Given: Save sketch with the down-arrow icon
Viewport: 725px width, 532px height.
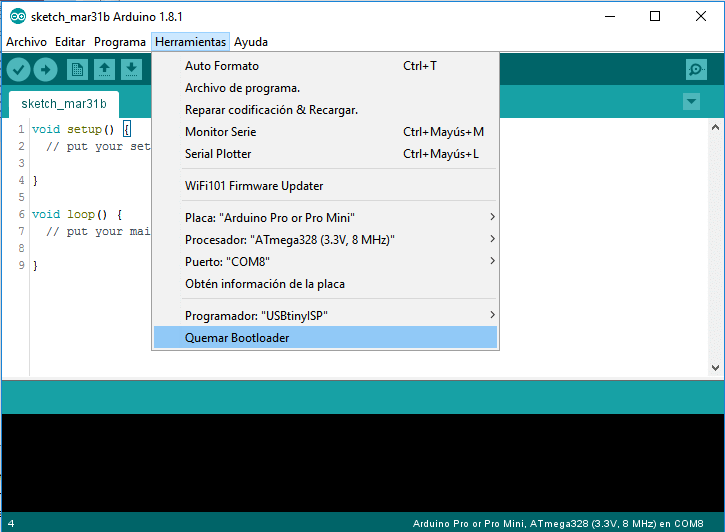Looking at the screenshot, I should point(131,70).
